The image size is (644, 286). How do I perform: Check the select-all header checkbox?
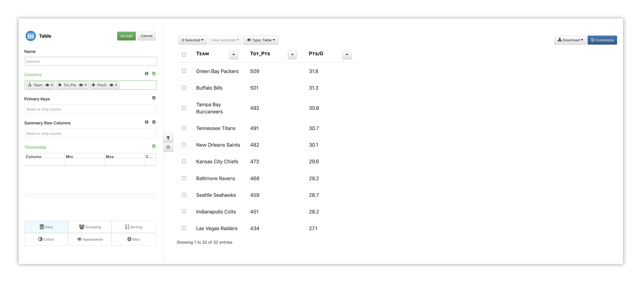click(184, 55)
